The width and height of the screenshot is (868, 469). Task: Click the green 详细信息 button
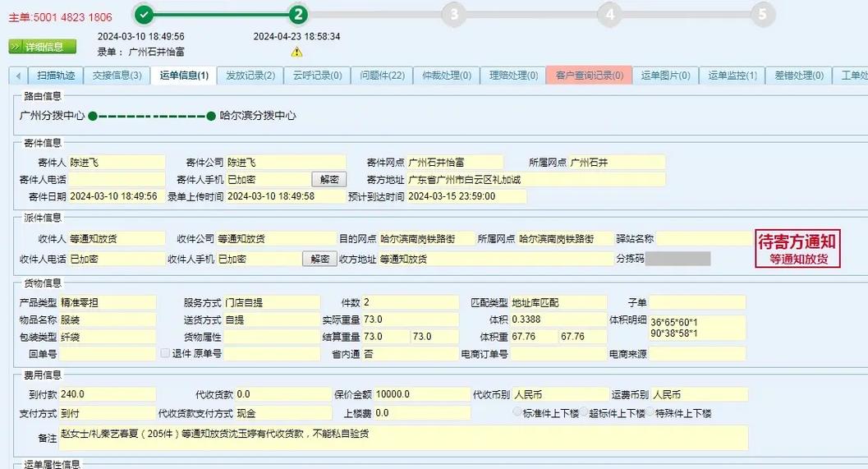[43, 47]
